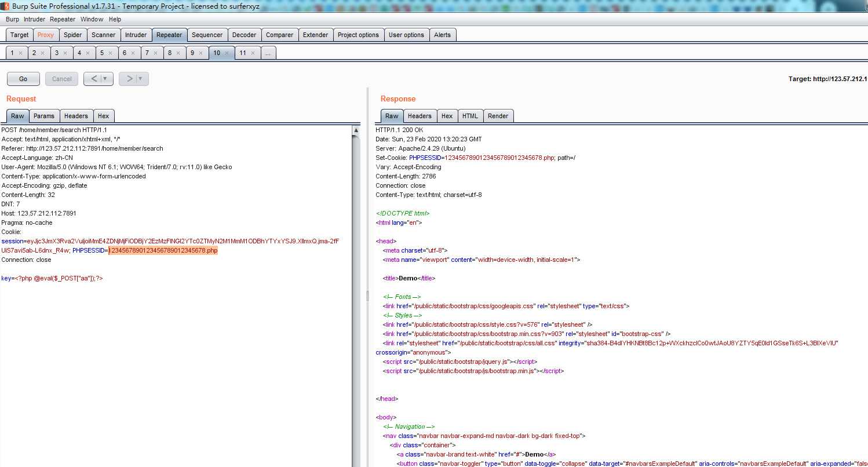Switch to the Decoder tool tab
Screen dimensions: 868x467
pos(244,35)
